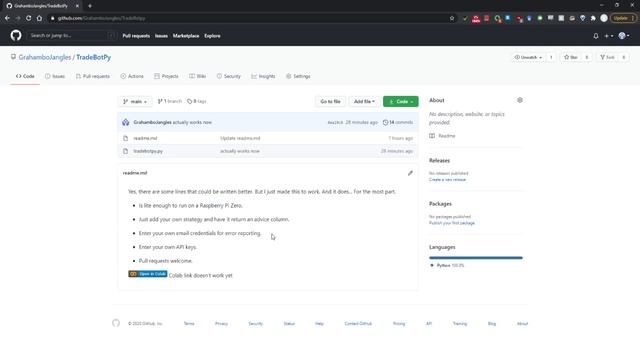Open the browser home page

click(39, 18)
